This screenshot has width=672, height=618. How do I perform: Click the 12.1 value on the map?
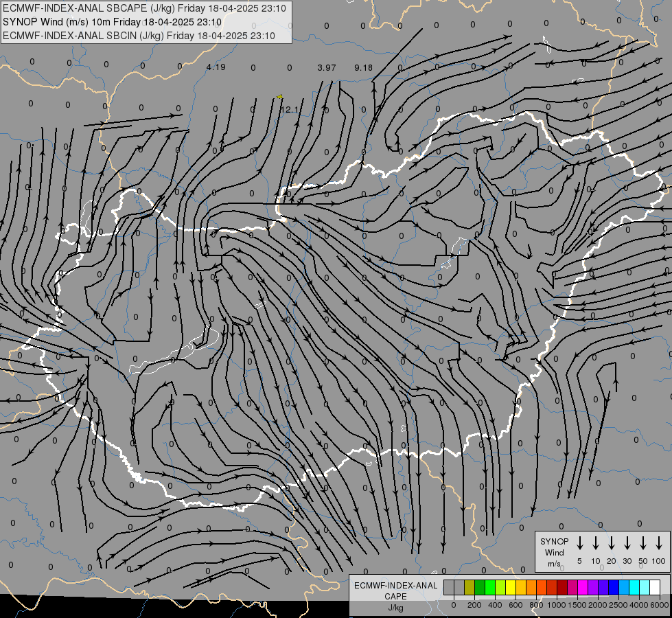[x=290, y=111]
